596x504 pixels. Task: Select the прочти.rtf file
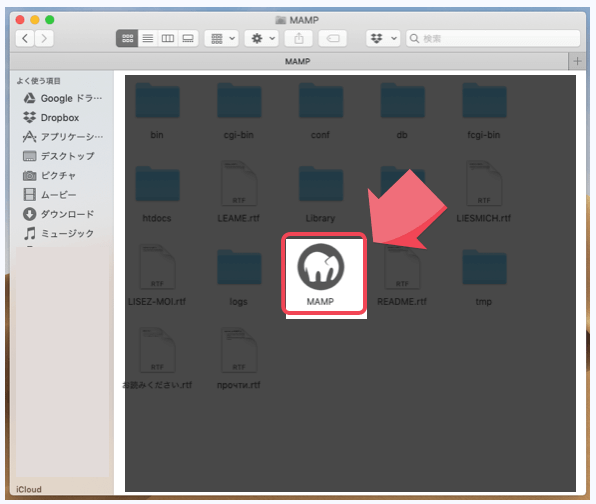tap(239, 359)
